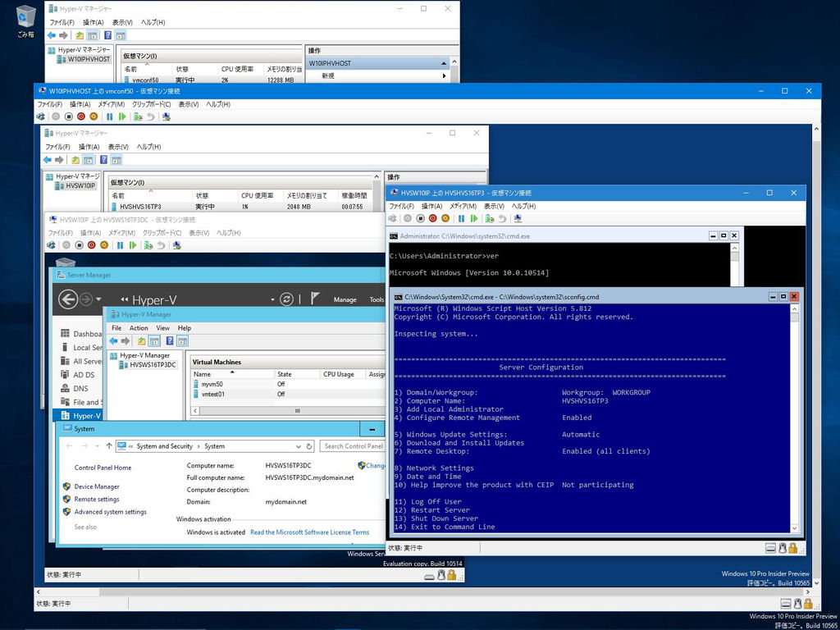Pause HVSWS16TP3DC from its connection toolbar

tap(120, 244)
